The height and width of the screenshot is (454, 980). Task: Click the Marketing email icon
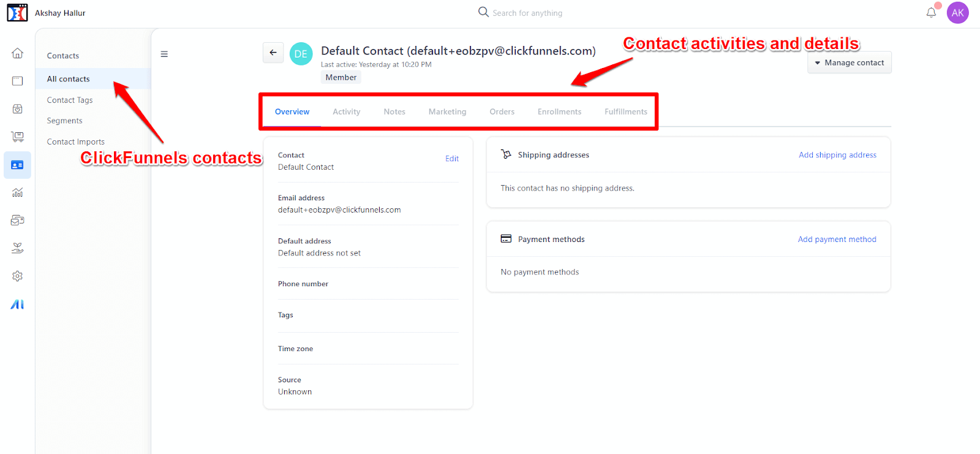(x=17, y=220)
